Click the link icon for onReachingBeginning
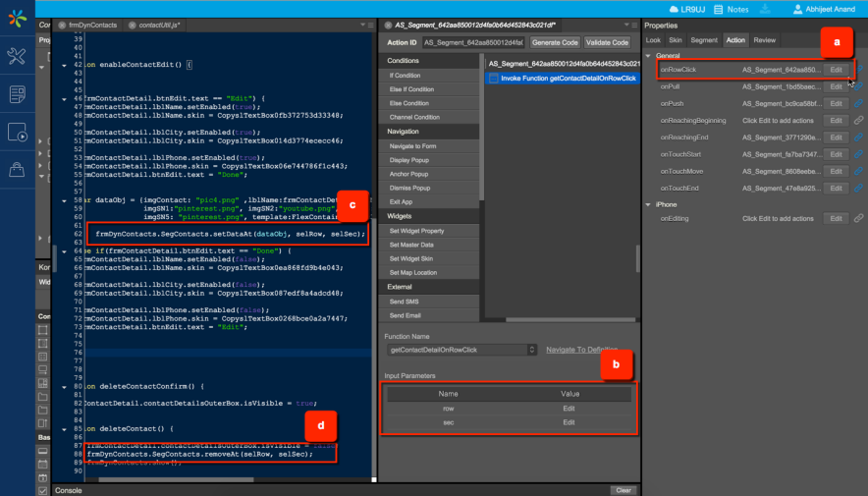This screenshot has width=868, height=496. 858,120
